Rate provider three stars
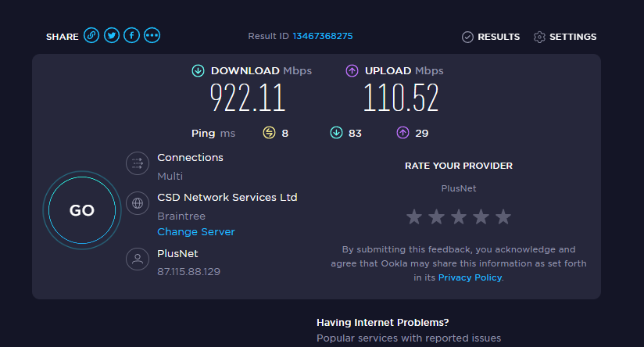The width and height of the screenshot is (644, 347). click(459, 216)
